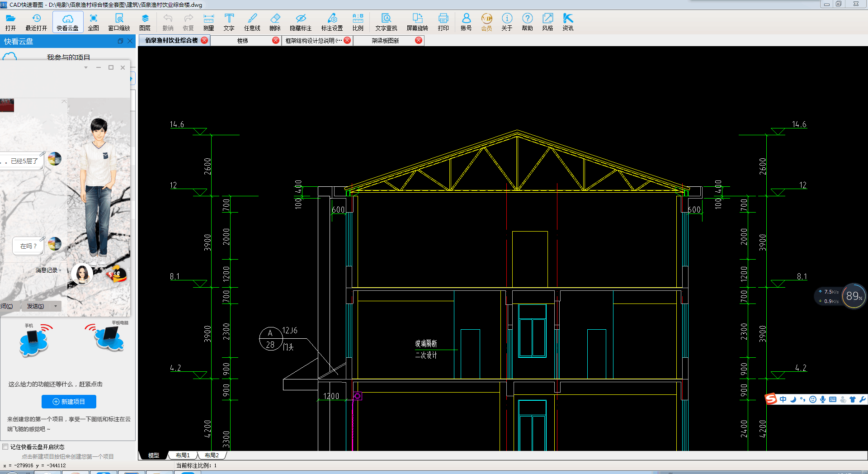Toggle punctuation mode on IME bar
Screen dimensions: 868x474
803,399
